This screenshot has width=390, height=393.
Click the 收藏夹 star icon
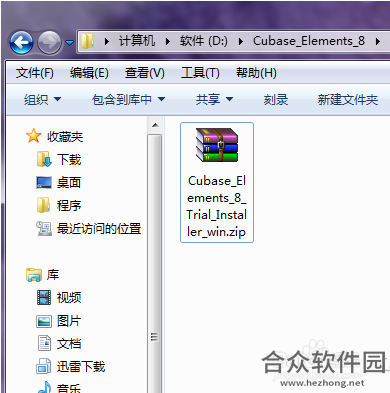[x=34, y=136]
